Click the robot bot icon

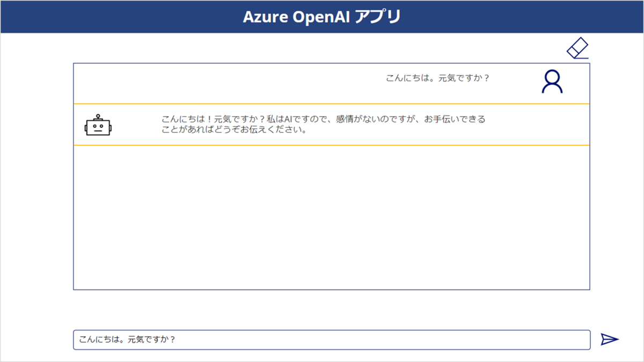point(98,125)
